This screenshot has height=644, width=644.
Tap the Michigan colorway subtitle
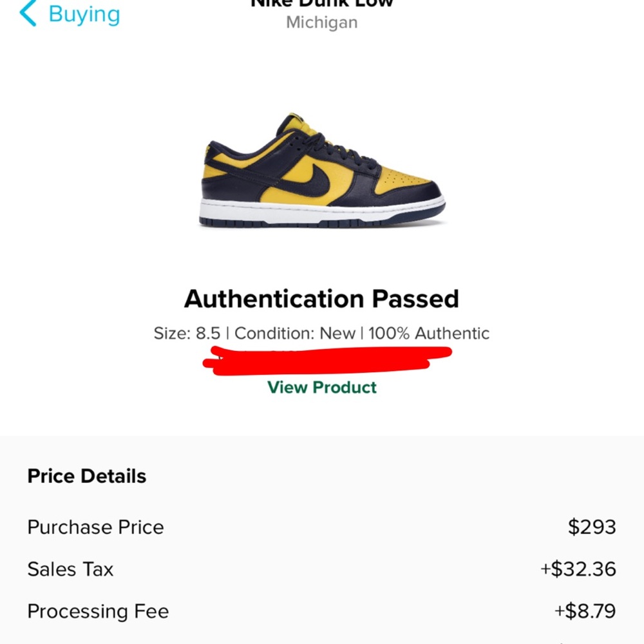(321, 23)
